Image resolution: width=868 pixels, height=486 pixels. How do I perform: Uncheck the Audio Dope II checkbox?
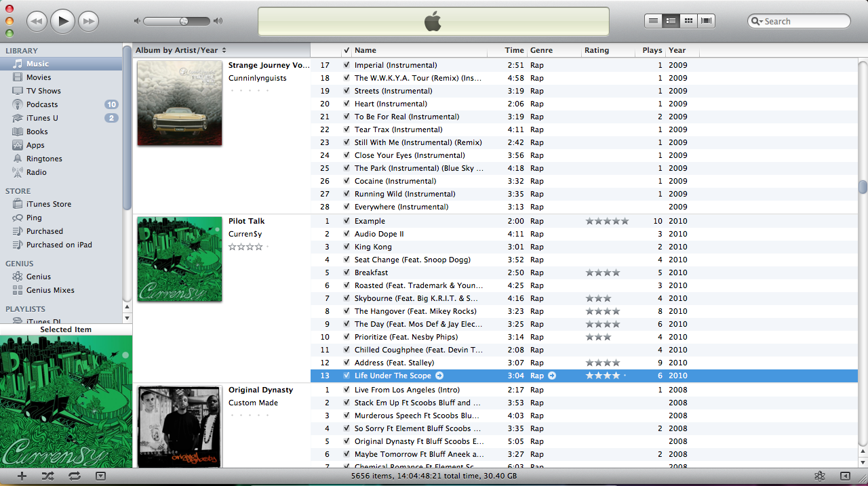(347, 234)
